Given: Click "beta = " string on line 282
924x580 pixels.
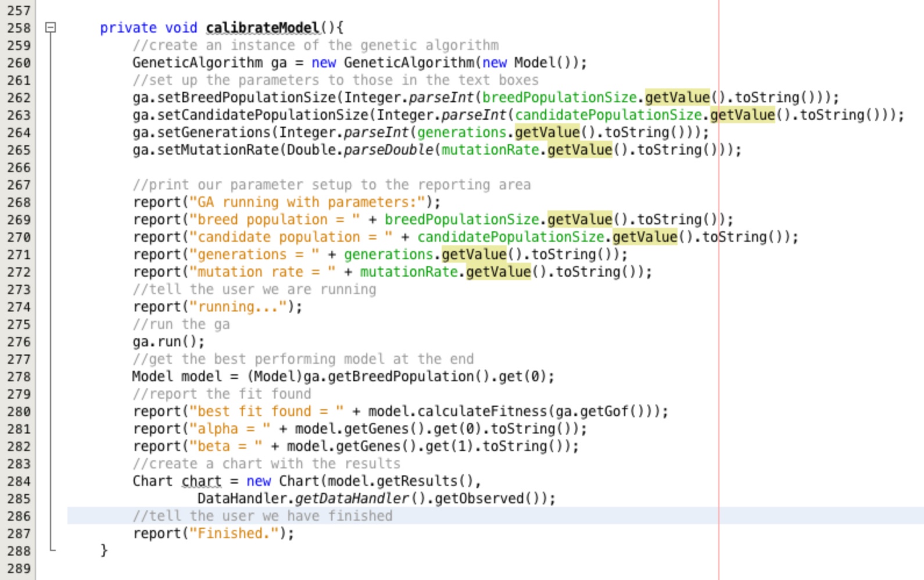Looking at the screenshot, I should (x=226, y=446).
